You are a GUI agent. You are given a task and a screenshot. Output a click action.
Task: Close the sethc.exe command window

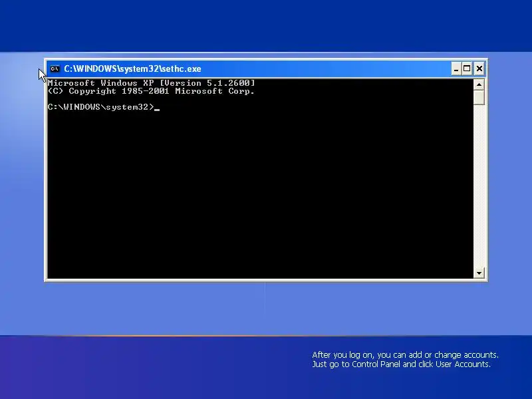[479, 69]
